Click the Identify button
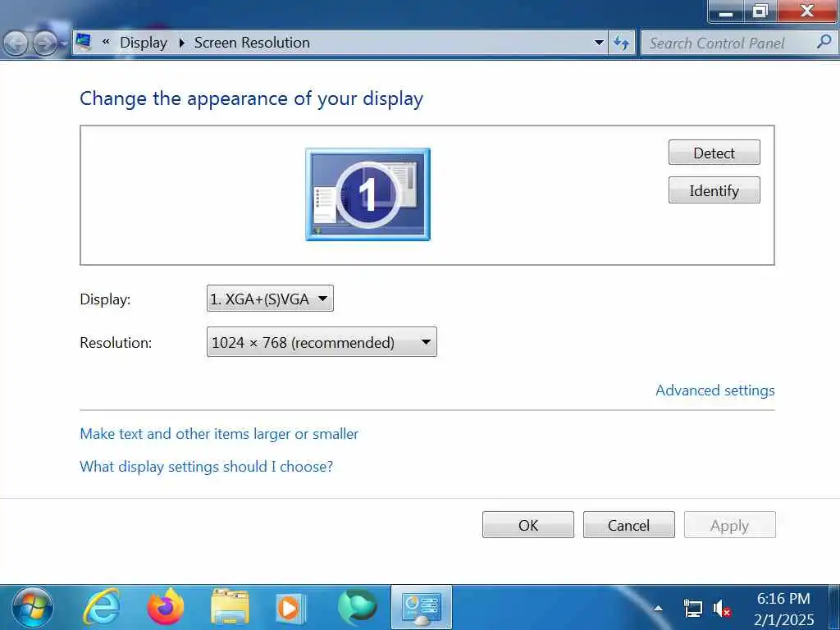Image resolution: width=840 pixels, height=630 pixels. click(x=714, y=190)
